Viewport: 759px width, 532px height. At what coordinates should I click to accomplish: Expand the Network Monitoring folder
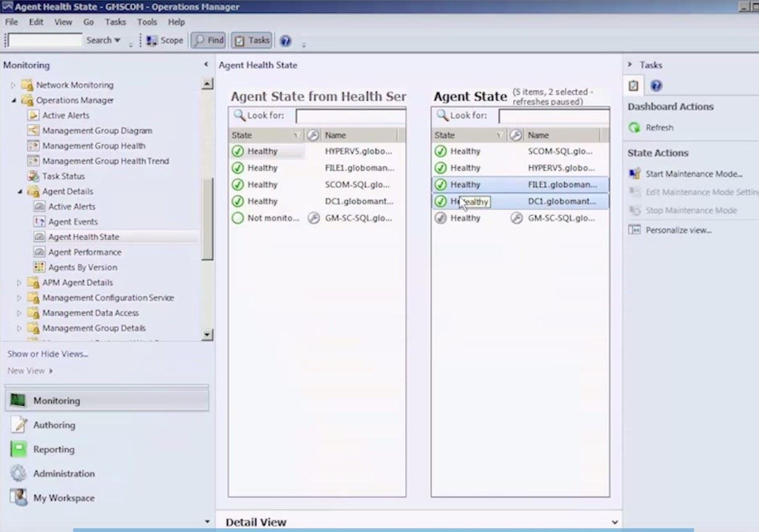tap(14, 85)
